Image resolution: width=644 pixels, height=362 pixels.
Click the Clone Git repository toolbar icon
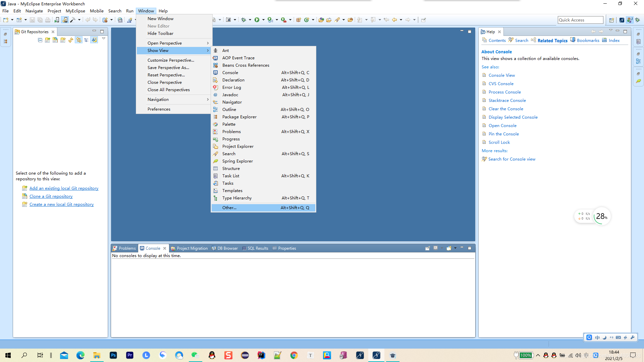click(x=55, y=40)
